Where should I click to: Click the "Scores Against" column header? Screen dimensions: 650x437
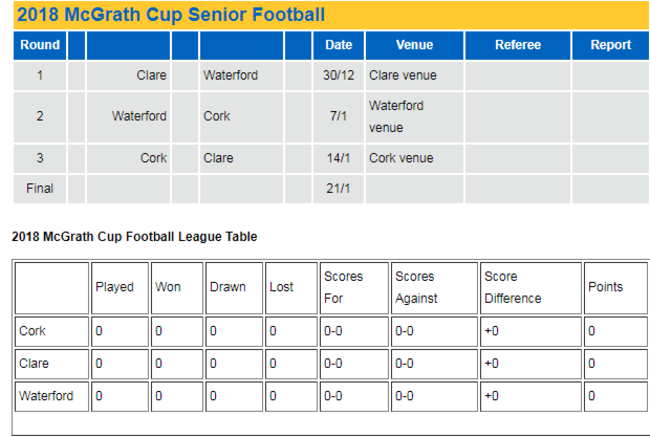[x=416, y=287]
